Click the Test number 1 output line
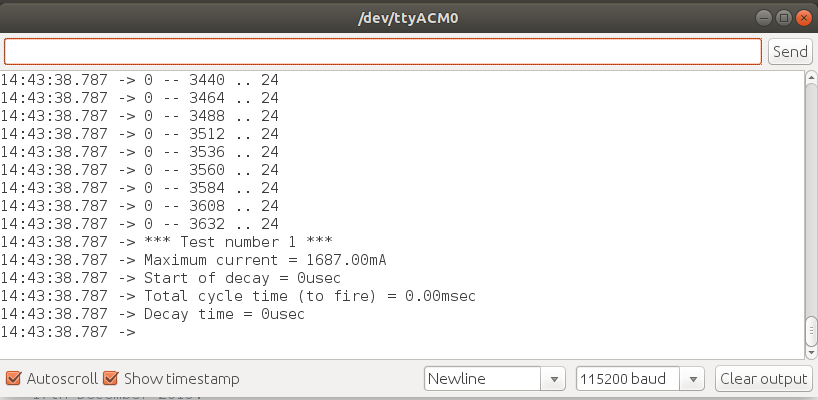Screen dimensions: 818x400 coord(238,242)
